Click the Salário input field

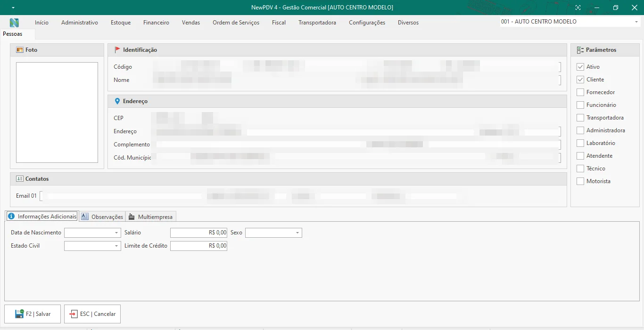point(198,233)
